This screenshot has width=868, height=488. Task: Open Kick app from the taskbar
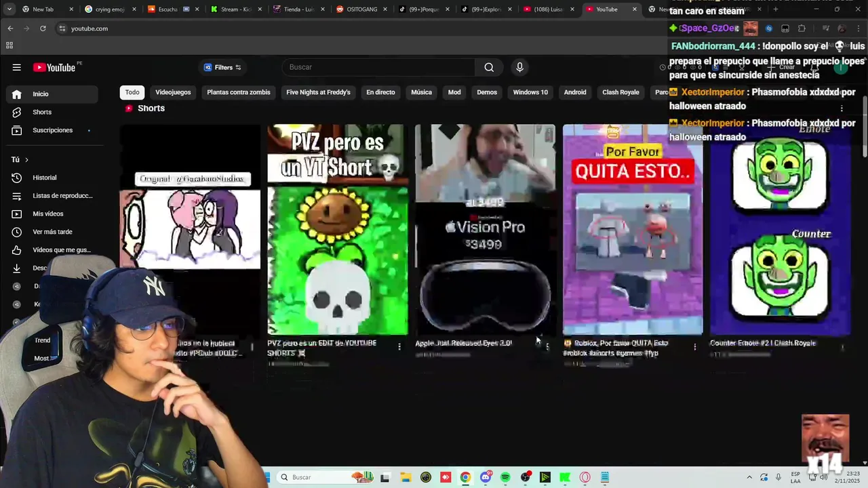click(565, 477)
